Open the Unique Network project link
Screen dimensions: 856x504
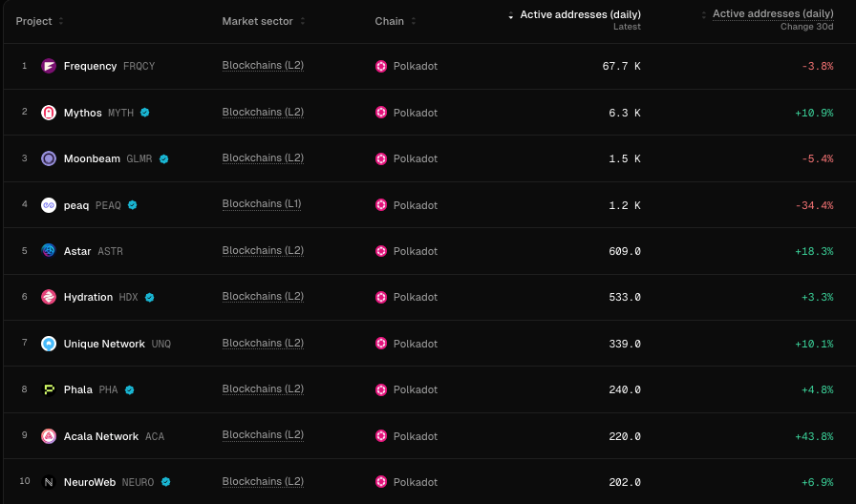pyautogui.click(x=104, y=344)
